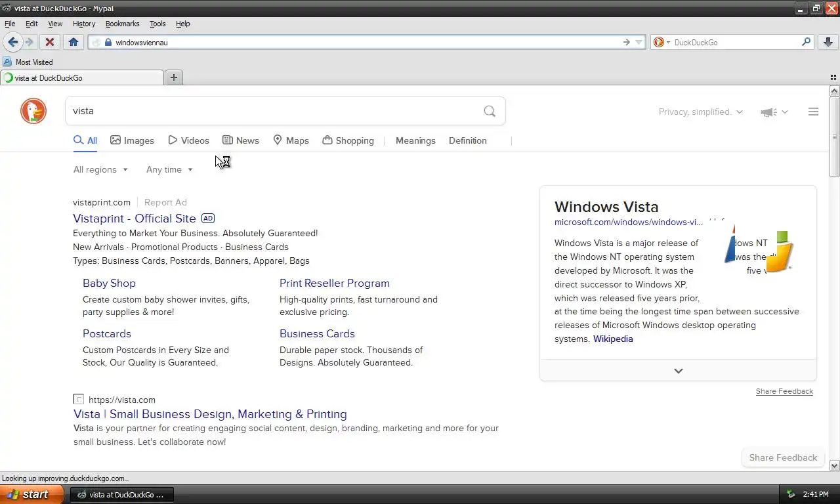Open the Vistaprint - Official Site link
The height and width of the screenshot is (504, 840).
[x=135, y=219]
